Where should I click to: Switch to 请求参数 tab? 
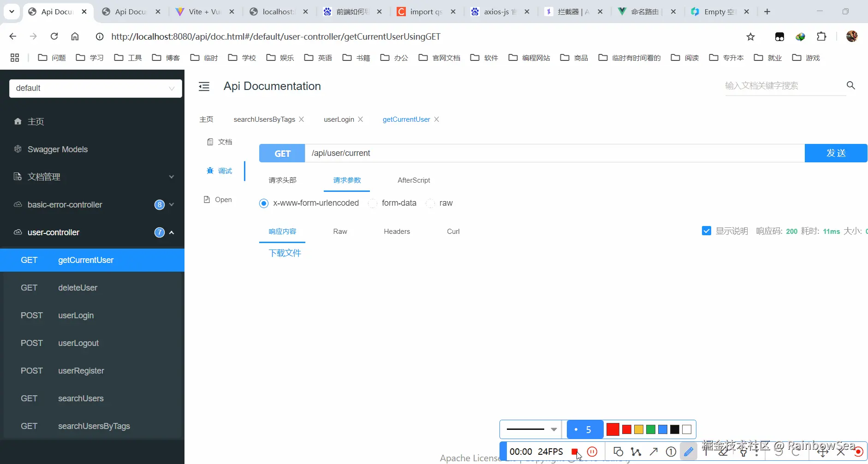(x=347, y=180)
